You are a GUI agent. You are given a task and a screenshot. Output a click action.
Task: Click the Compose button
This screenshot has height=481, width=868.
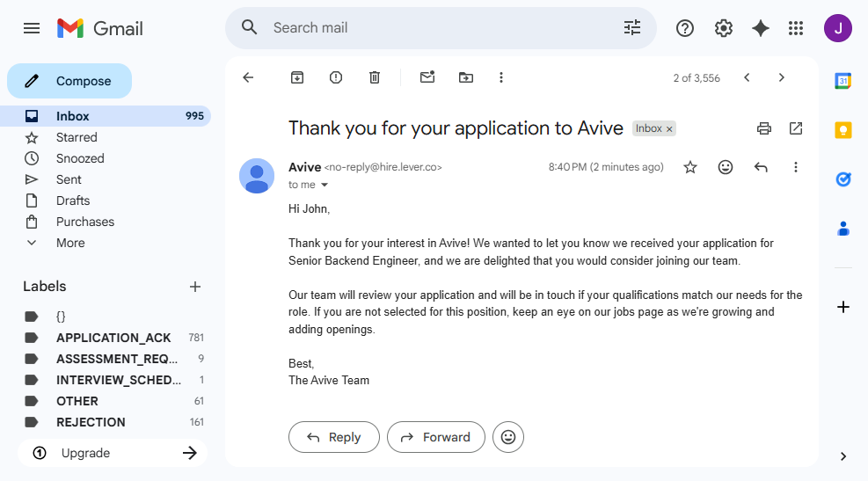click(69, 81)
